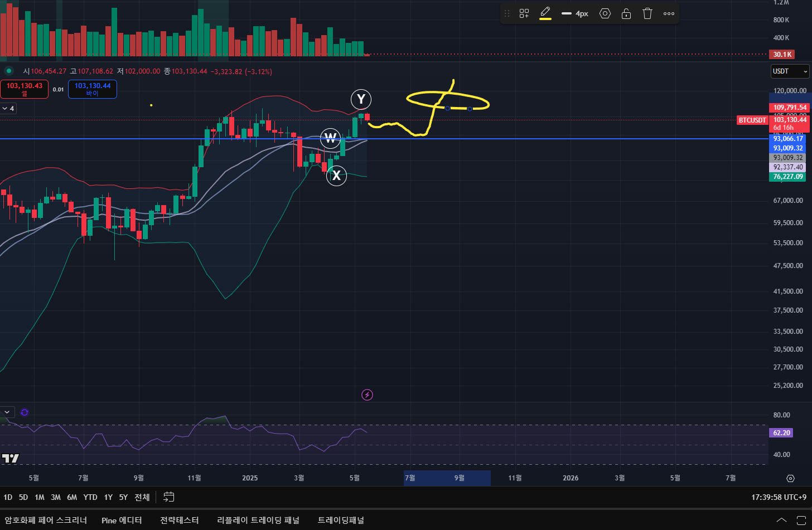The height and width of the screenshot is (530, 812).
Task: Set the range to YTD
Action: pos(90,497)
